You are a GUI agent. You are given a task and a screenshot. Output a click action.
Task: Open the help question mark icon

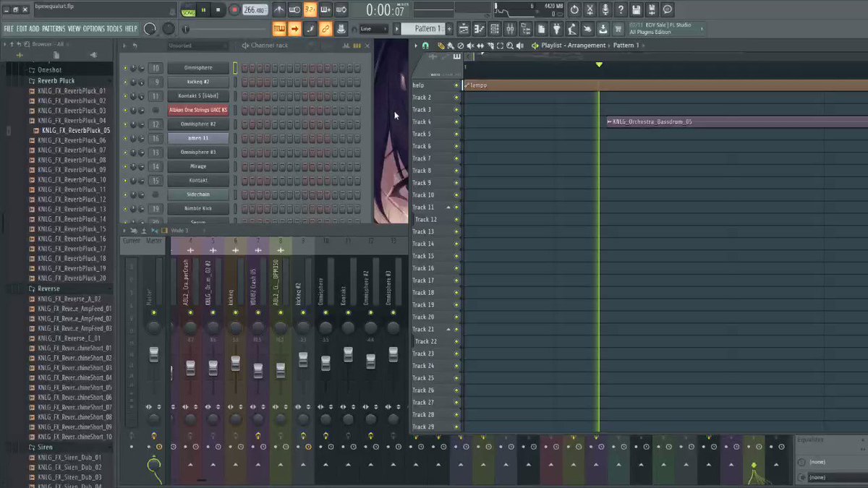pos(621,9)
